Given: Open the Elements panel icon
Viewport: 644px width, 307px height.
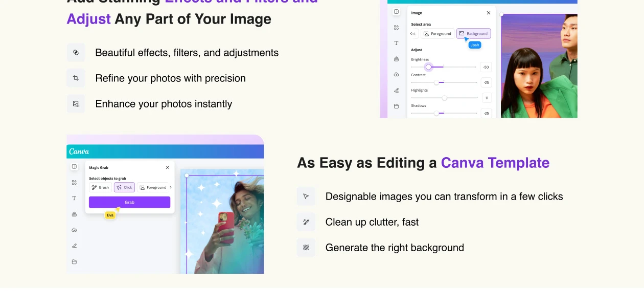Looking at the screenshot, I should (x=74, y=182).
